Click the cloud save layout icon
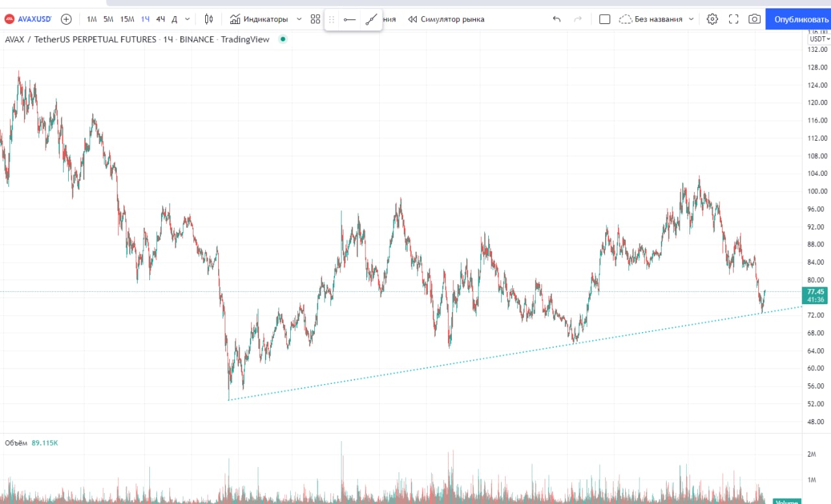This screenshot has width=831, height=504. pyautogui.click(x=625, y=19)
